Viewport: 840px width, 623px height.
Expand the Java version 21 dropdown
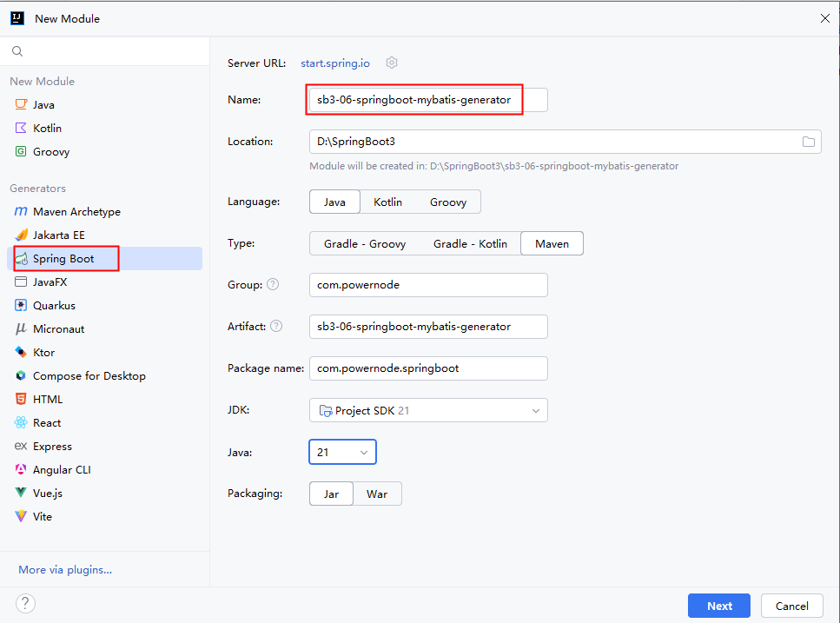click(342, 452)
